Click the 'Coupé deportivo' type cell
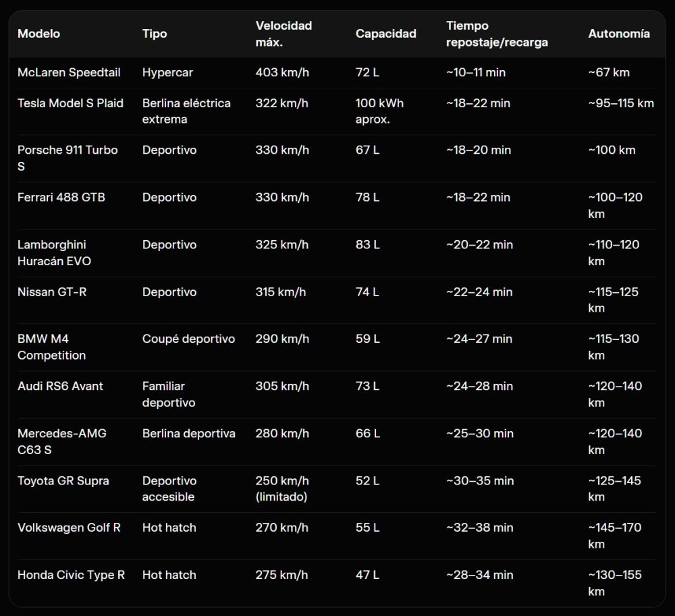This screenshot has width=675, height=616. [x=188, y=339]
